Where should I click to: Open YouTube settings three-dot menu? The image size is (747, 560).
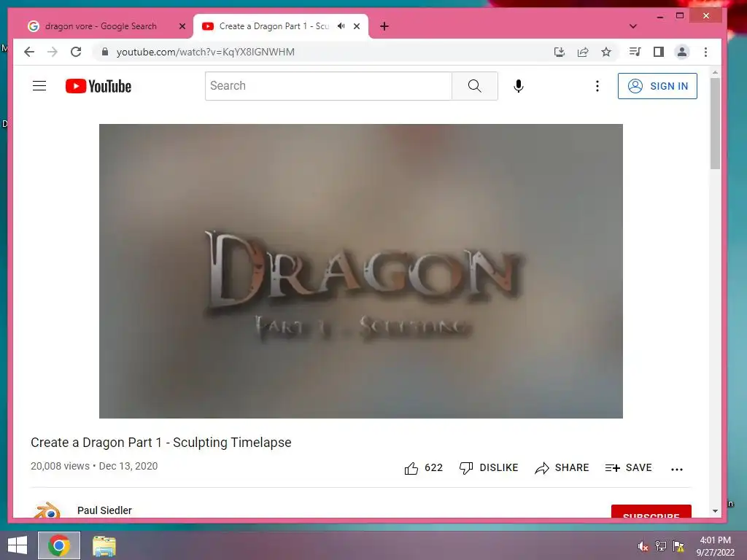[597, 86]
